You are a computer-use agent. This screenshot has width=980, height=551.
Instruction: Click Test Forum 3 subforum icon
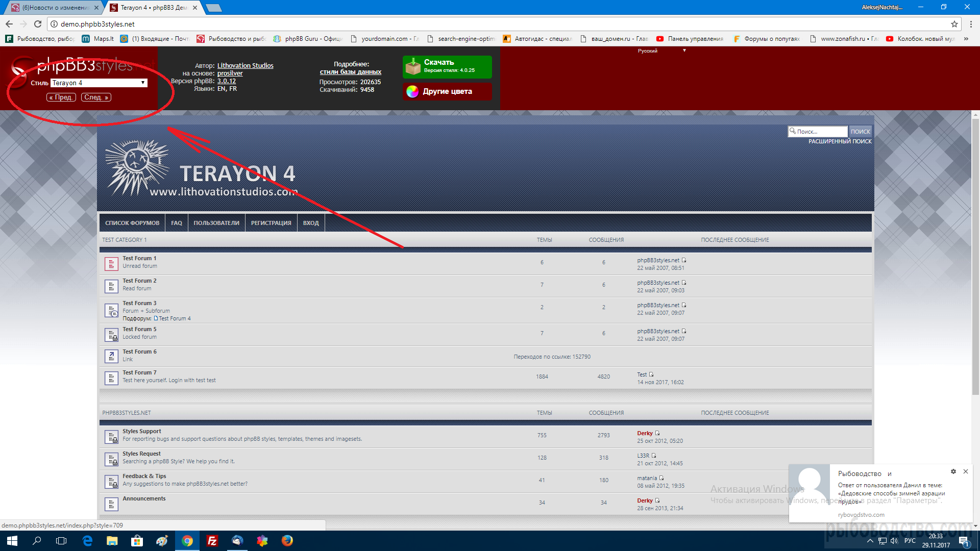point(111,310)
